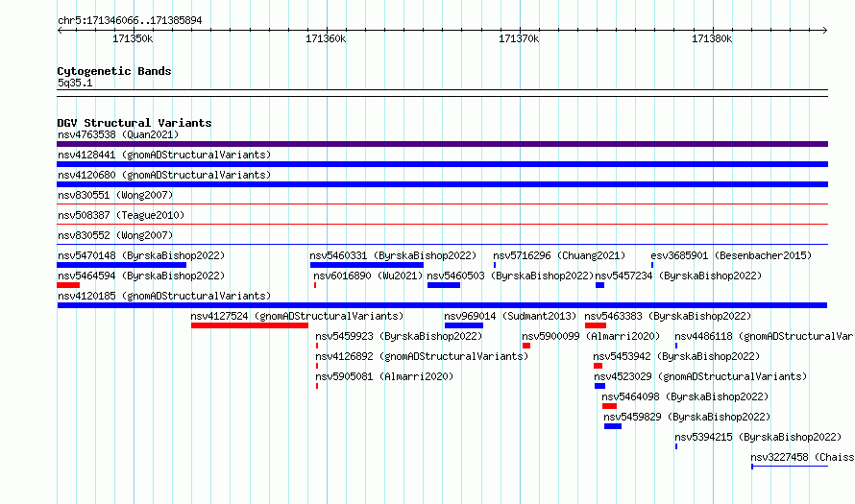Click the nsv5459829 (ByrskaBishop2022) label text

click(x=687, y=417)
